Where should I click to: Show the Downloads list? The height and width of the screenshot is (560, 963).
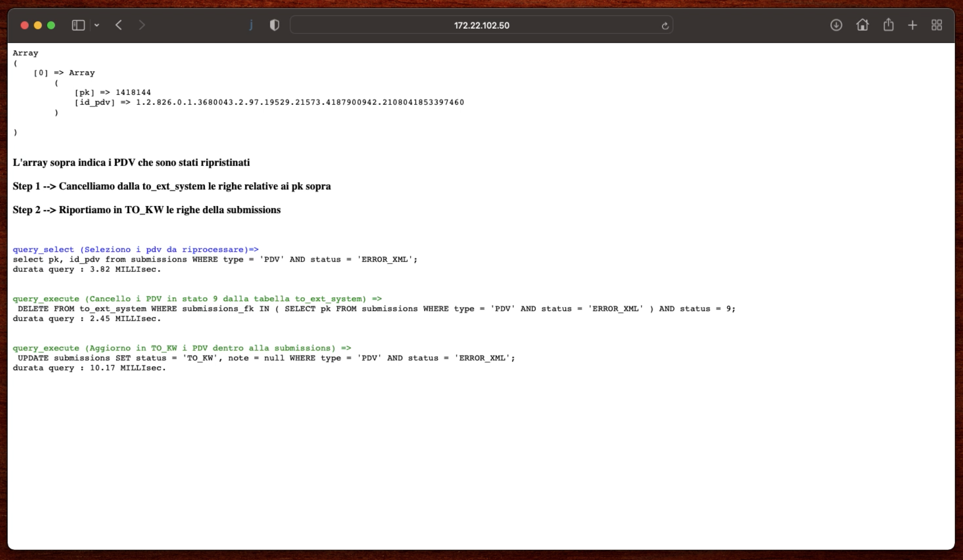[836, 25]
